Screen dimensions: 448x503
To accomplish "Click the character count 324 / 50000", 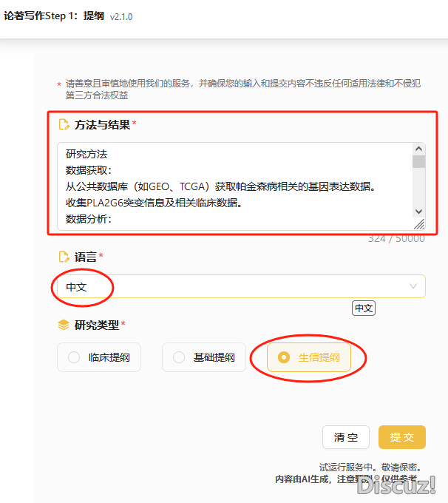I will (396, 238).
